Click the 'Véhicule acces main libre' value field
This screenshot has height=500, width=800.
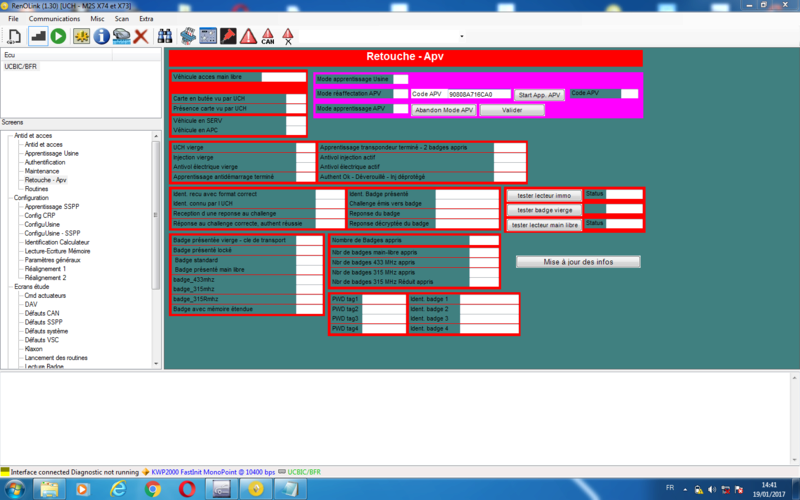point(284,77)
